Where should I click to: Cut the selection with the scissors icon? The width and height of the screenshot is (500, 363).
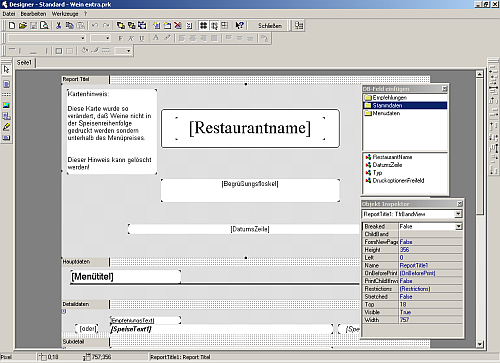58,25
